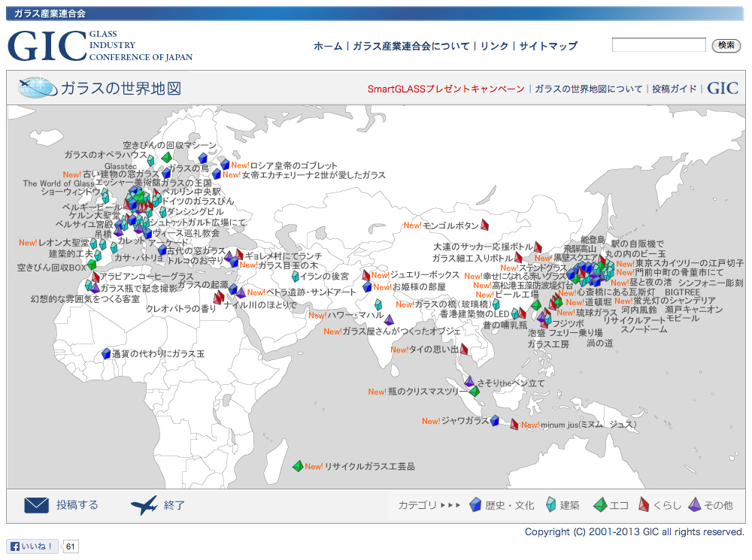The image size is (752, 560).
Task: Click the red marker beside 大連のサッカー応援ボトル
Action: coord(538,247)
